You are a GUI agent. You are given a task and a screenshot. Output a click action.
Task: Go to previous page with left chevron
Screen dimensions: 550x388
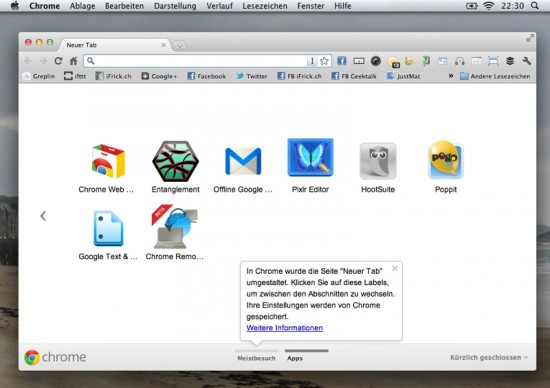click(x=43, y=216)
